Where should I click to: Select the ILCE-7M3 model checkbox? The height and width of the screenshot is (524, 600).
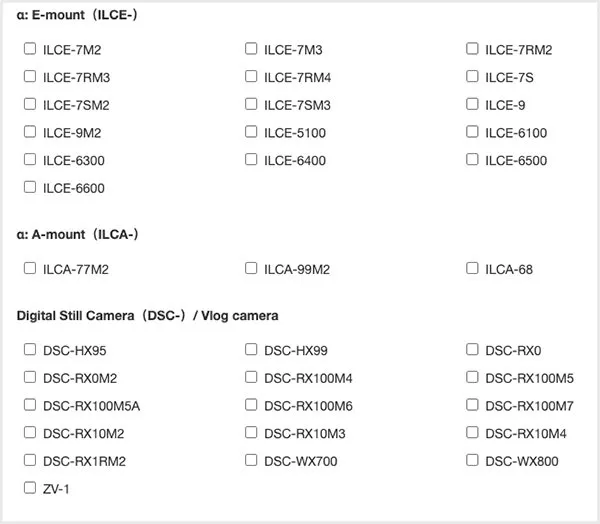tap(251, 49)
